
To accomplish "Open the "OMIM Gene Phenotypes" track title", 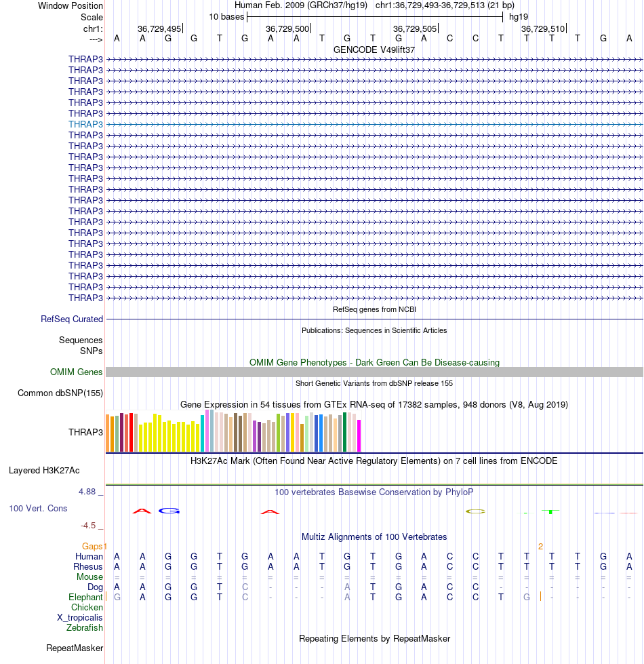I will (x=374, y=362).
